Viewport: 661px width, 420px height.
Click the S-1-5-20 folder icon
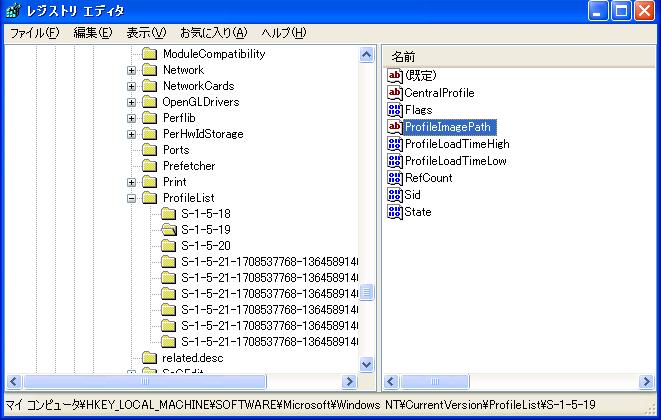pyautogui.click(x=169, y=246)
